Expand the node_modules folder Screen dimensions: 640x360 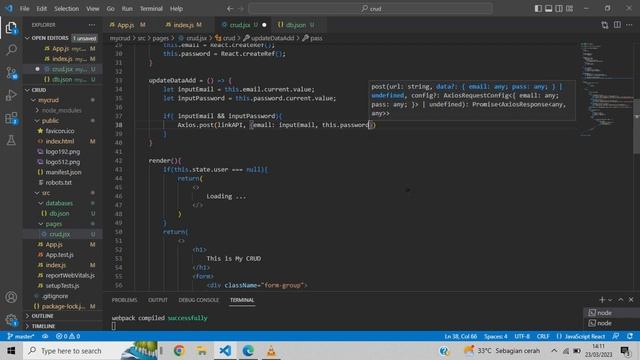pyautogui.click(x=61, y=110)
